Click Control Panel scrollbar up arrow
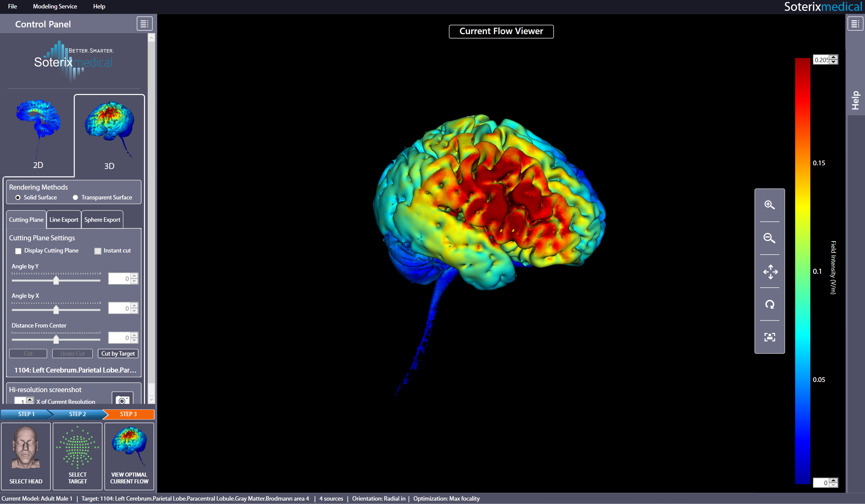This screenshot has width=865, height=504. coord(151,38)
